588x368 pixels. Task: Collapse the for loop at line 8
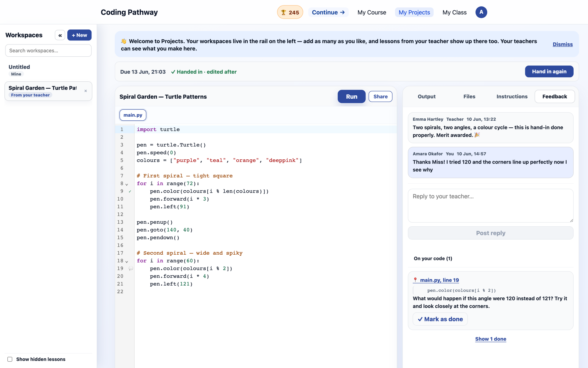[127, 184]
